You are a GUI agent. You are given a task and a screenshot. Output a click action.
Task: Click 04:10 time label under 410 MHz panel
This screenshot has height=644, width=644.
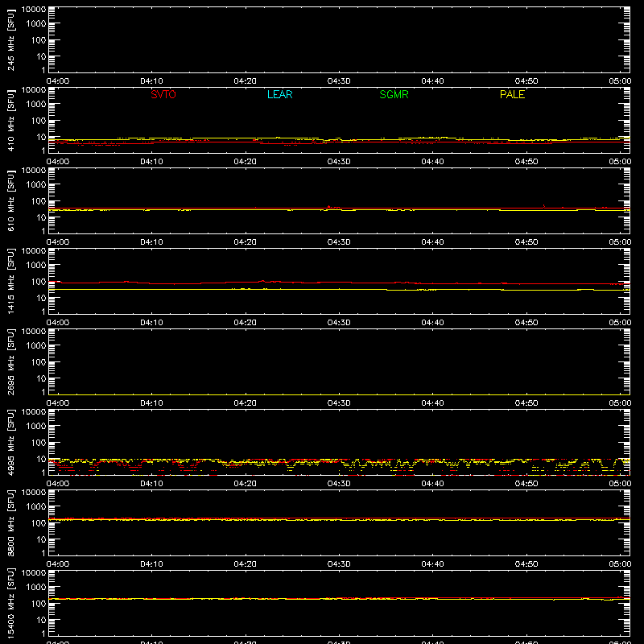(151, 162)
